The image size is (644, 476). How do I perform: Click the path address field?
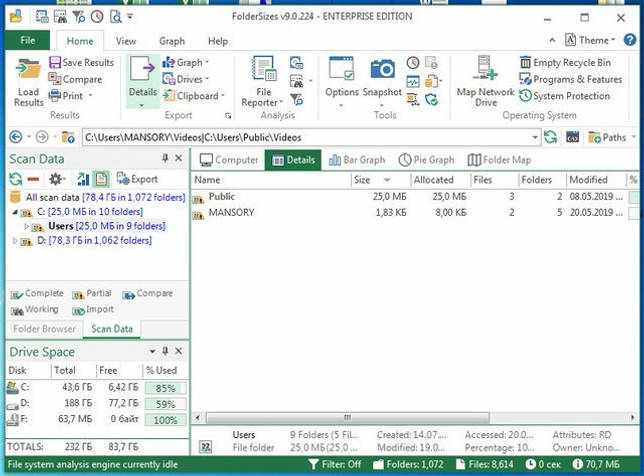[306, 137]
